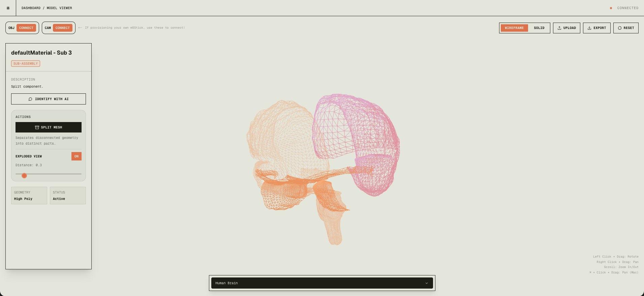Viewport: 644px width, 296px height.
Task: Click the left arrow hint icon
Action: (x=80, y=28)
